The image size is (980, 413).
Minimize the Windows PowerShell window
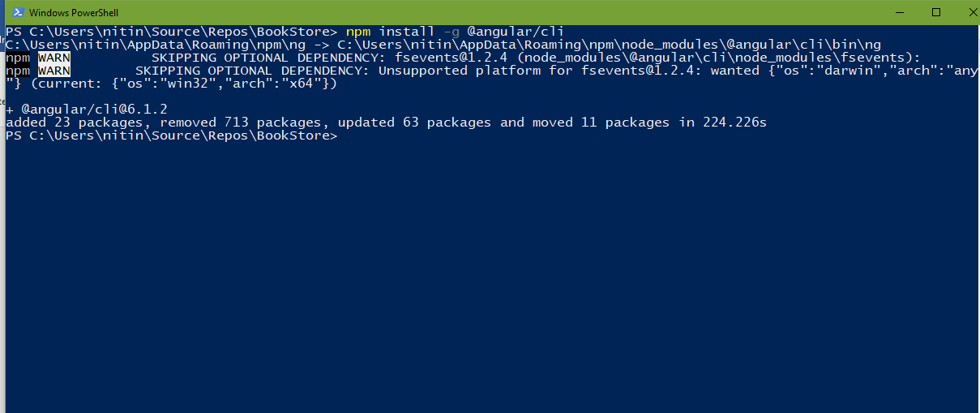tap(900, 12)
